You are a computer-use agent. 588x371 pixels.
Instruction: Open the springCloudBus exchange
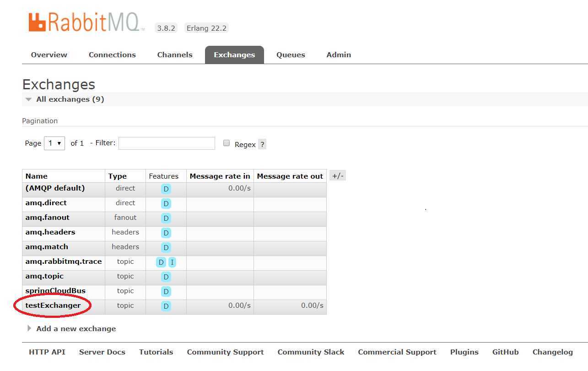[x=55, y=291]
